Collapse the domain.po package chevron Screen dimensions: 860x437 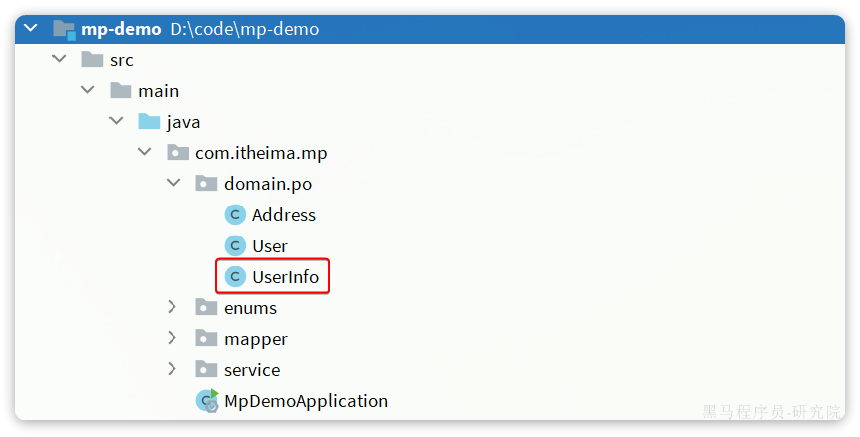(173, 184)
